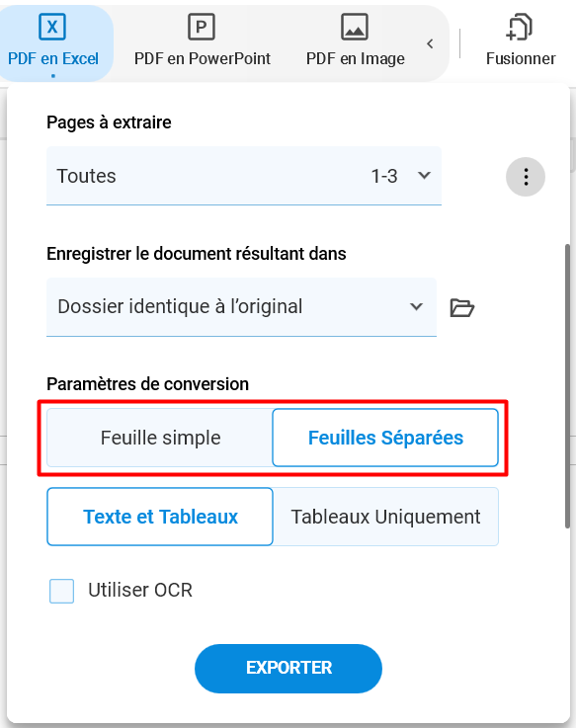Enable the Utiliser OCR checkbox

(x=62, y=591)
